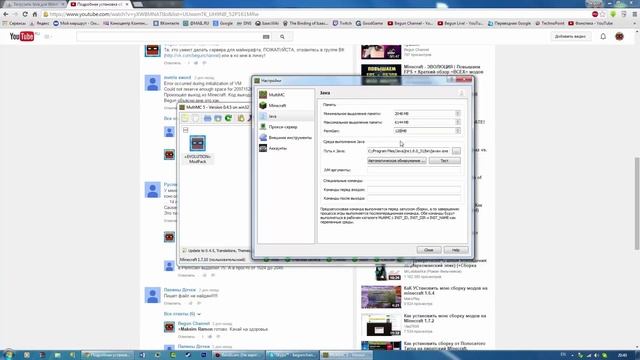
Task: Focus the YouTube search box
Action: point(169,37)
